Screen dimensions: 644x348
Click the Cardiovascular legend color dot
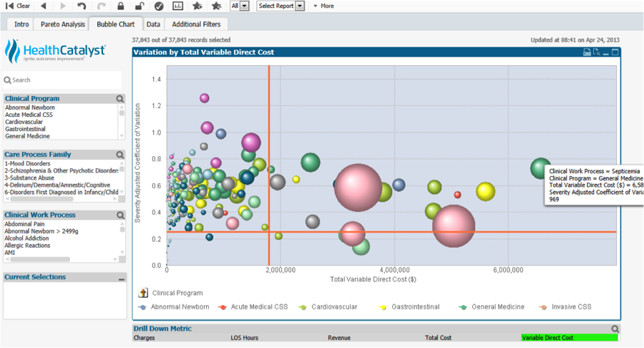click(303, 307)
